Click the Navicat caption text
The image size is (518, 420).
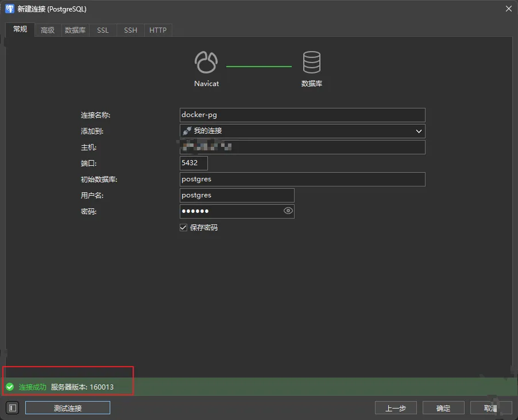[207, 84]
